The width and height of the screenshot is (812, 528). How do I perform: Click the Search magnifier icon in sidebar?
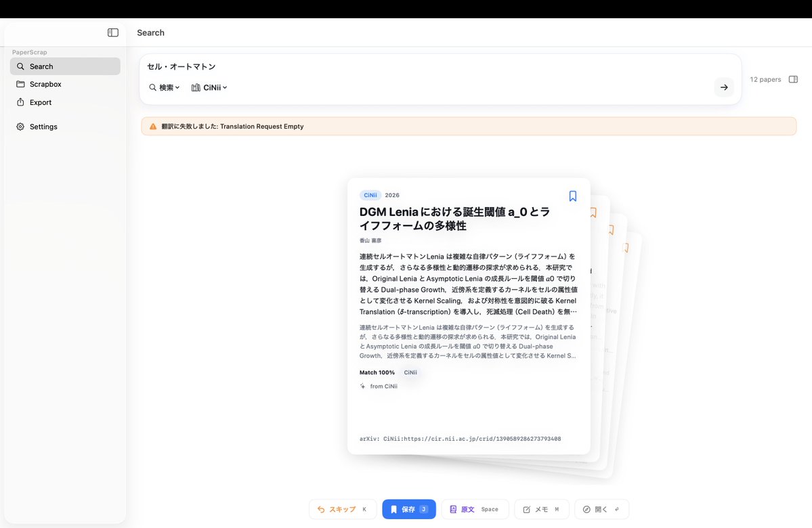pos(20,66)
